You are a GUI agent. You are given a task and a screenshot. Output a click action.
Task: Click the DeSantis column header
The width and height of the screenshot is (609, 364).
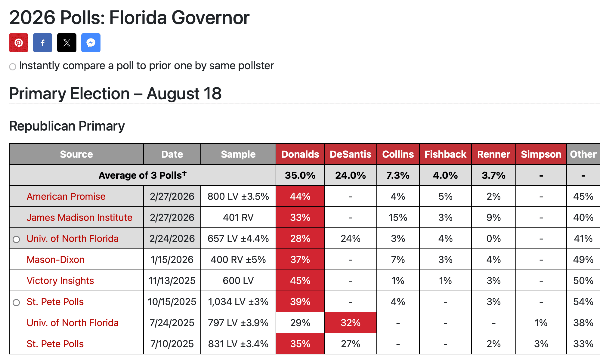350,154
